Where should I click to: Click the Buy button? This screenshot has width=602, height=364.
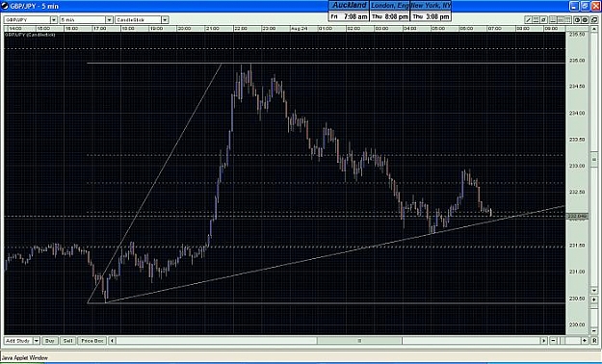click(x=50, y=341)
